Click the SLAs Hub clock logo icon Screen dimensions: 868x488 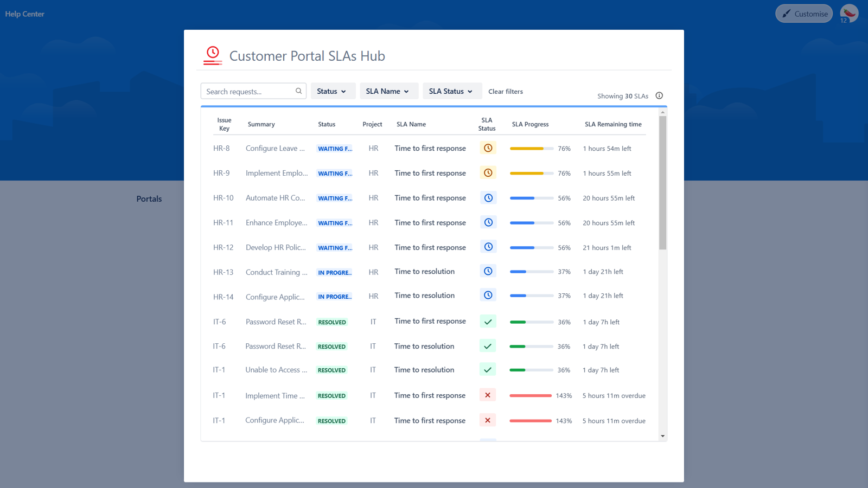pos(213,55)
